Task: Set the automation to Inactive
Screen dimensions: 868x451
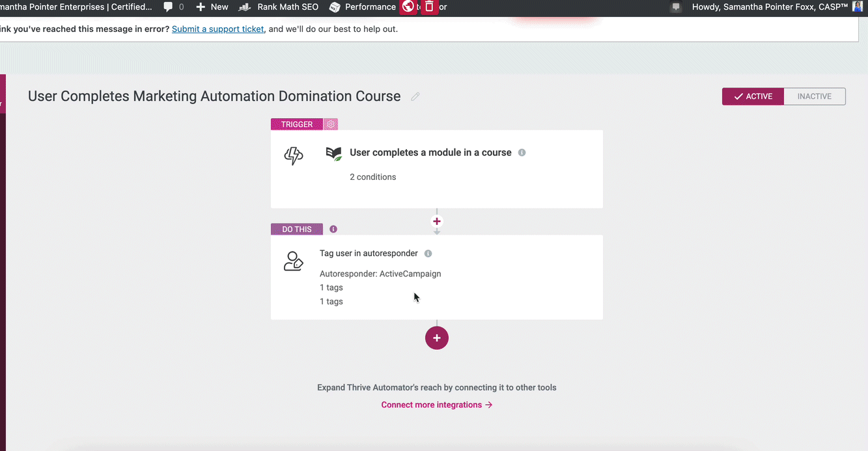Action: click(x=815, y=96)
